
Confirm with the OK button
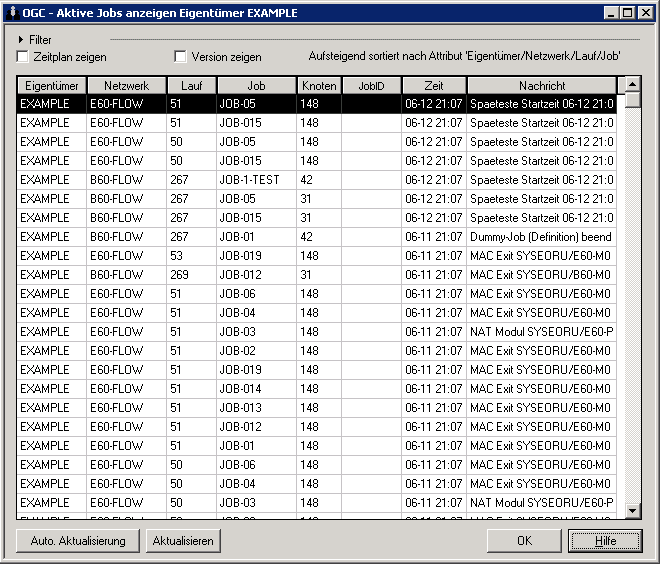pos(524,541)
